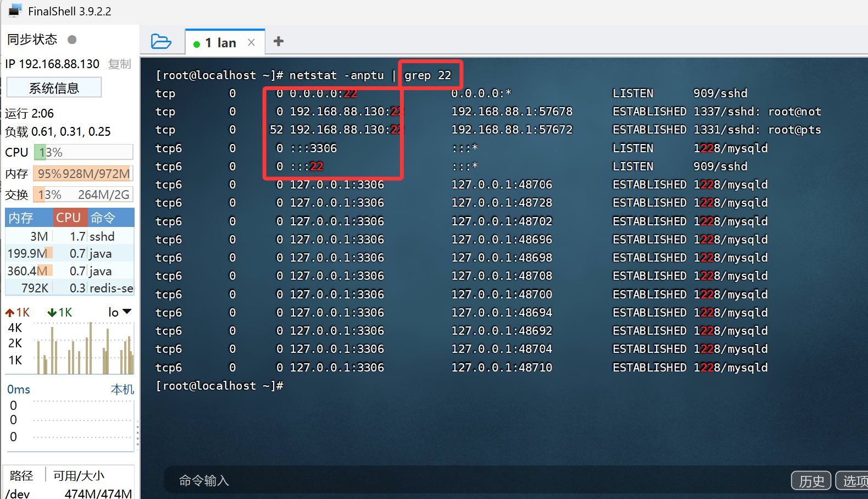Open the 系统信息 system info button
868x499 pixels.
[54, 88]
